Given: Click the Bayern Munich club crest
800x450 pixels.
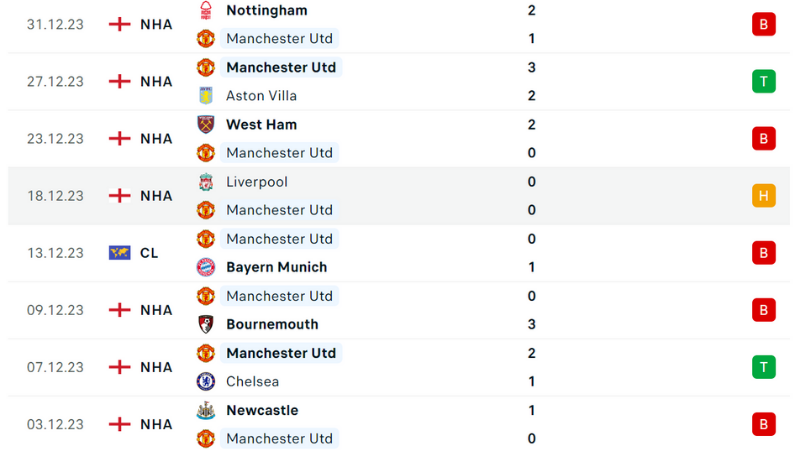Looking at the screenshot, I should pos(206,267).
